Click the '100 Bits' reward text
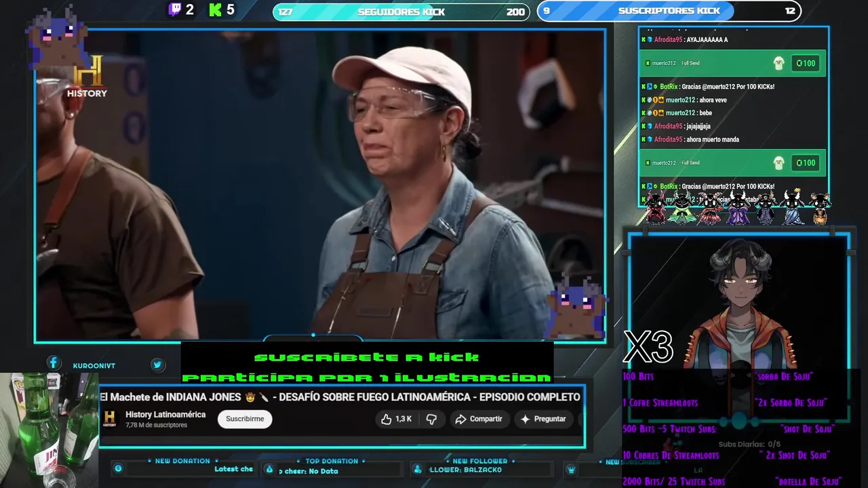The image size is (868, 488). coord(638,376)
